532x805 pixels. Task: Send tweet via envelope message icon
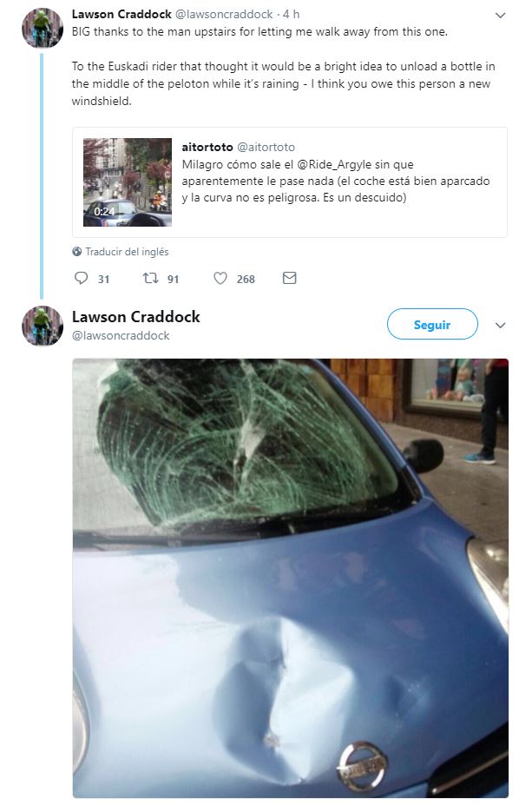(x=289, y=278)
